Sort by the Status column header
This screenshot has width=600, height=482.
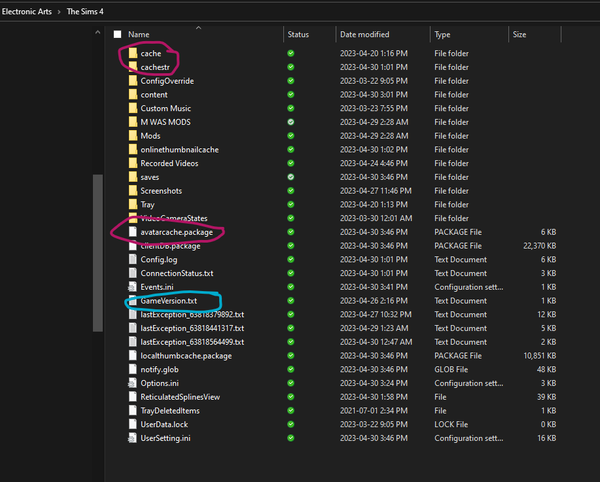298,34
